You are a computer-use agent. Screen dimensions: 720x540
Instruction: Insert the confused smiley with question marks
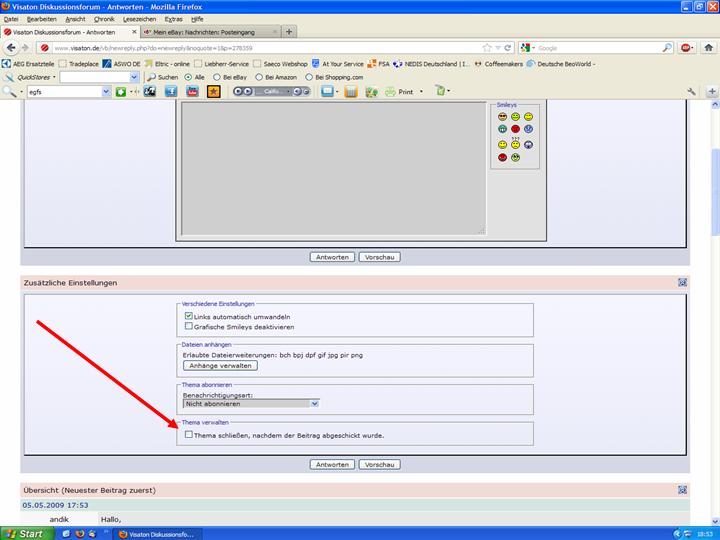(x=515, y=144)
